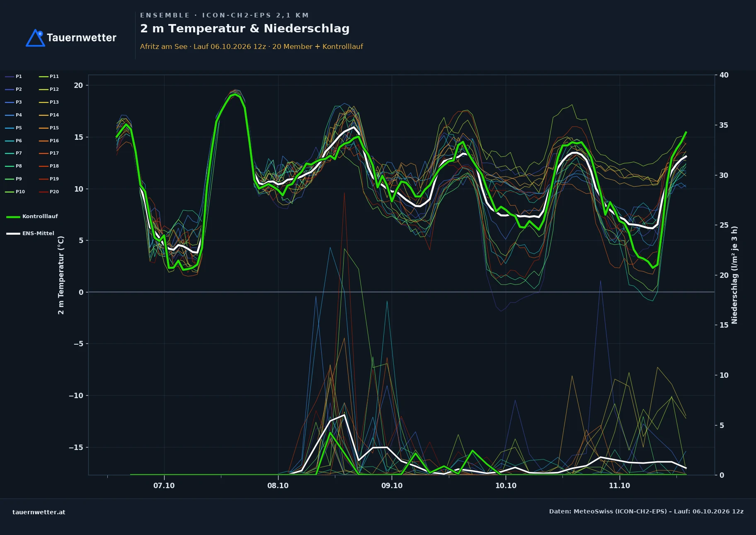Viewport: 756px width, 535px height.
Task: Select the Kontrolllauf legend entry
Action: [x=32, y=216]
